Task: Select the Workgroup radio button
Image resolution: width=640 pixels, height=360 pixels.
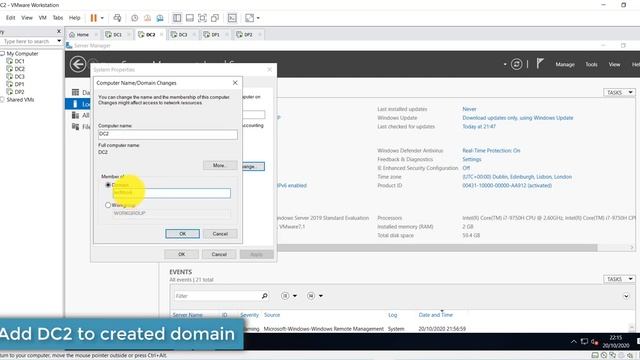Action: click(108, 205)
